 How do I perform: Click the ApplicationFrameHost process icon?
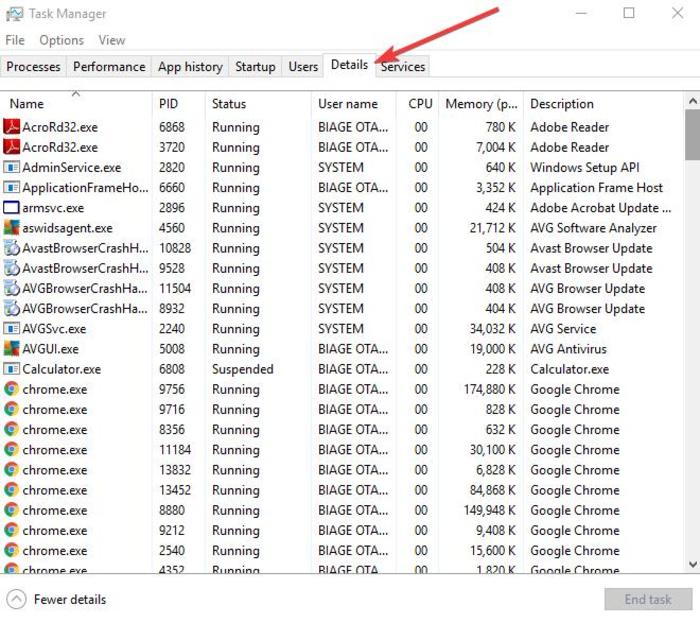(12, 187)
